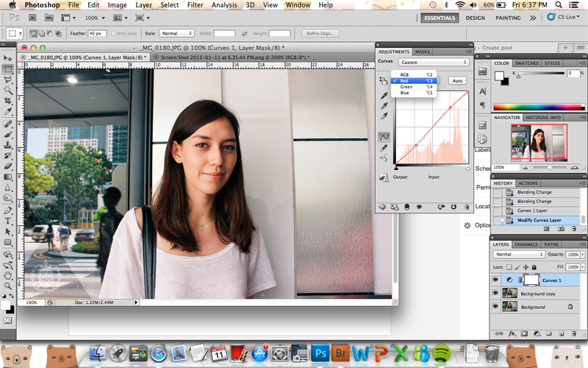Viewport: 588px width, 368px height.
Task: Enable the Anti-alias checkbox
Action: click(113, 33)
